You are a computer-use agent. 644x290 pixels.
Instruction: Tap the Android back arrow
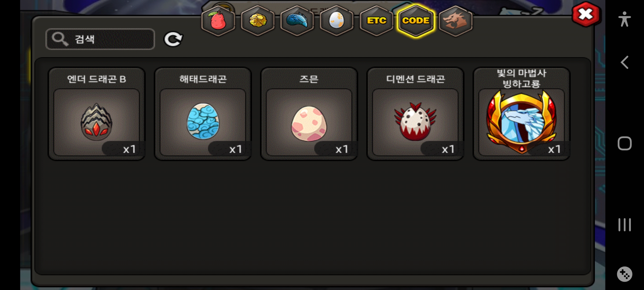tap(624, 62)
